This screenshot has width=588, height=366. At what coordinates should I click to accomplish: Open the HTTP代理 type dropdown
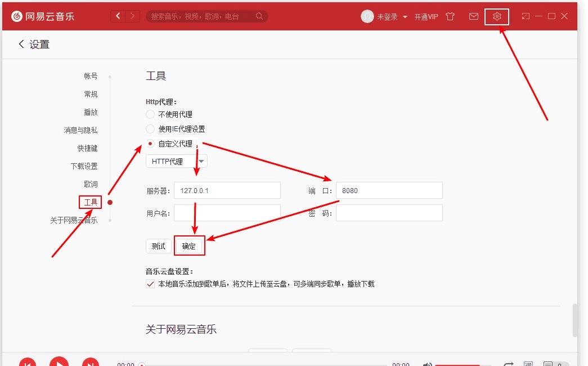[177, 162]
